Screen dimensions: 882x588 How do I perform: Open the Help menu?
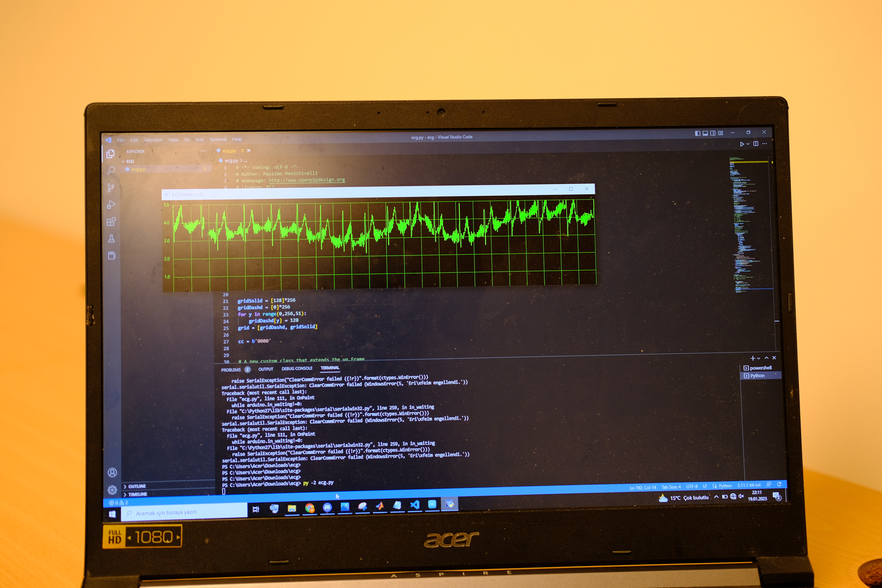(x=237, y=139)
